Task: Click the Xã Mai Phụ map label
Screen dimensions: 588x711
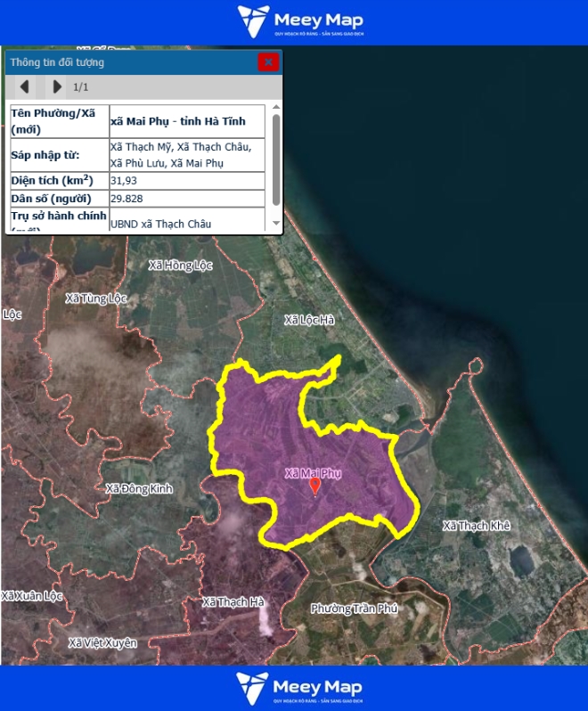Action: 313,473
